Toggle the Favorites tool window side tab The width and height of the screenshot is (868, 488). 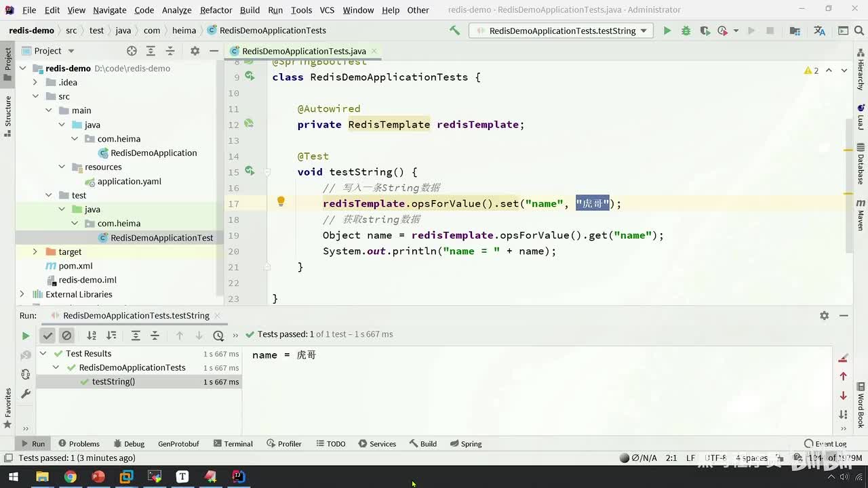(7, 408)
